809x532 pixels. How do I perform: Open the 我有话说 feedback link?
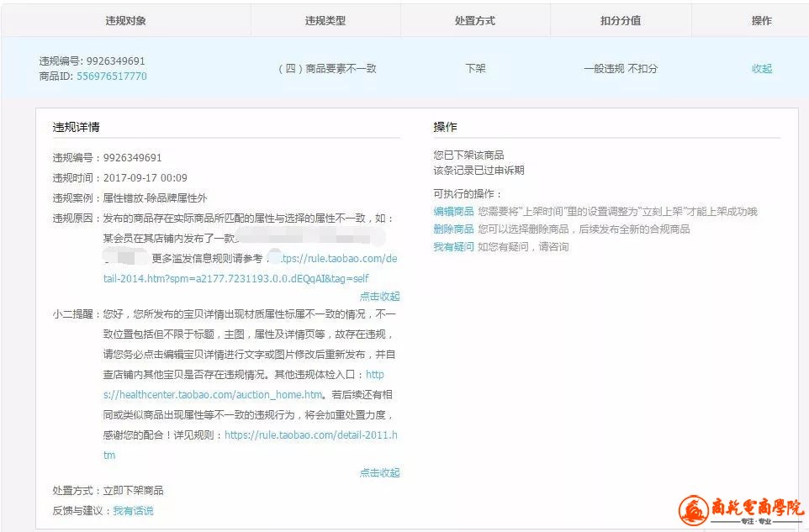point(133,510)
